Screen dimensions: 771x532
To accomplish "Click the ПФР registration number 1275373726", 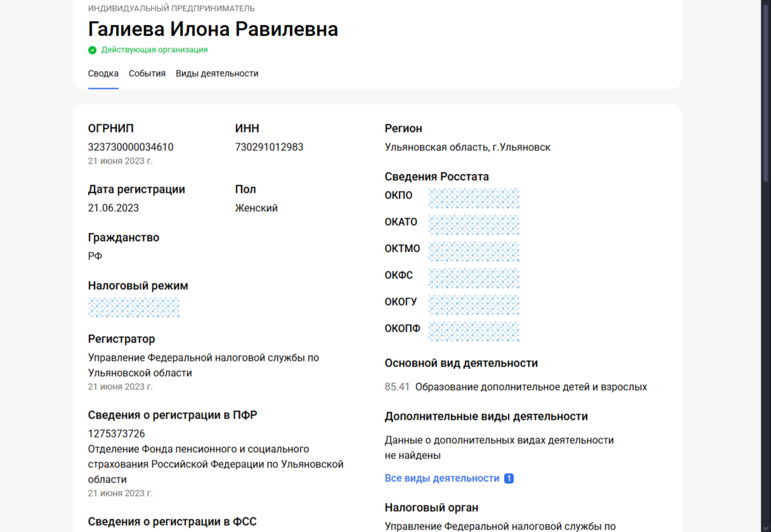I will (x=117, y=434).
